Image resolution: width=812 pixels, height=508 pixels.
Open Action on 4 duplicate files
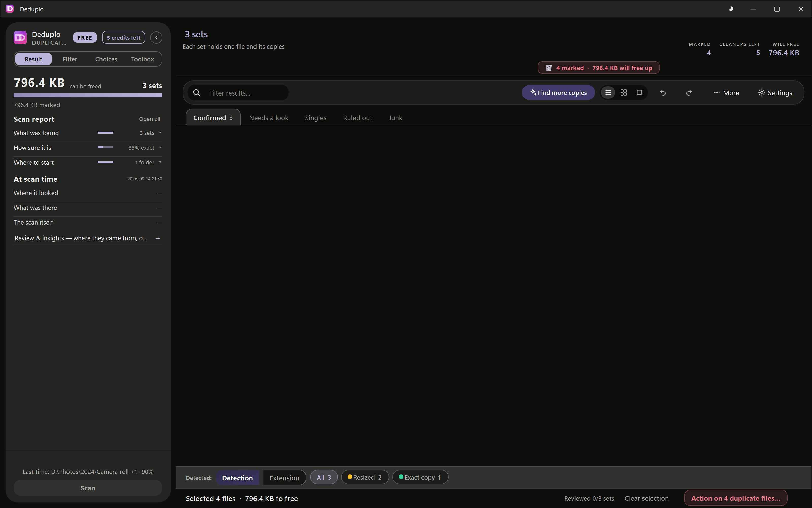[x=736, y=498]
